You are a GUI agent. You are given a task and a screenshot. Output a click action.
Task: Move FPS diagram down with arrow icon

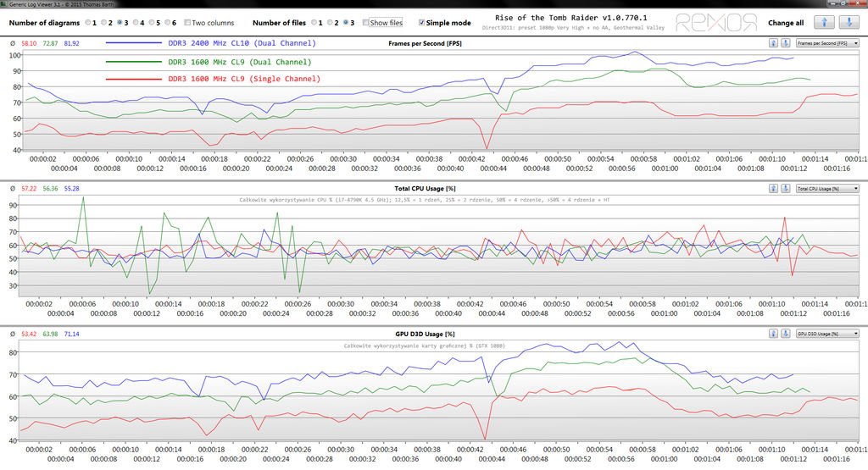tap(785, 42)
